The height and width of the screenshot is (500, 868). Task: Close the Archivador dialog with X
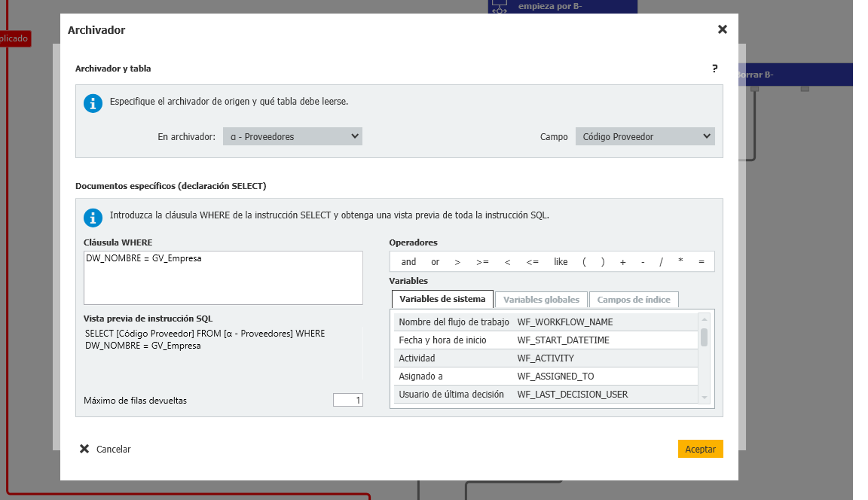pyautogui.click(x=722, y=29)
